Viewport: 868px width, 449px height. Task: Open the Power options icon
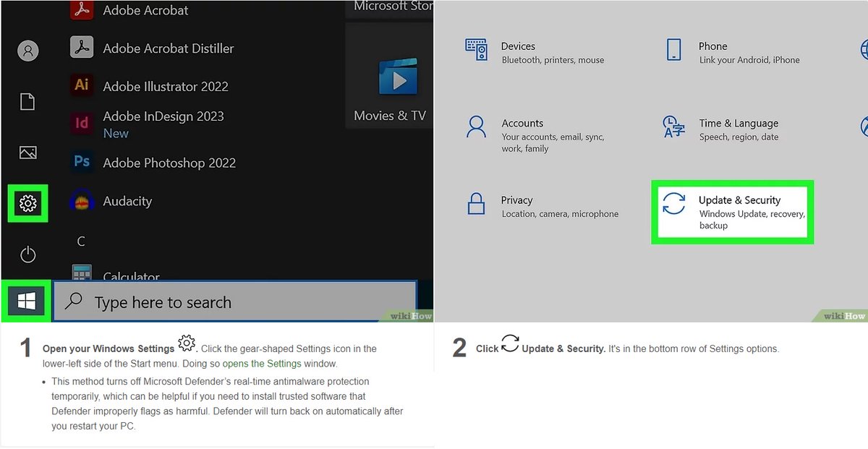pyautogui.click(x=27, y=255)
